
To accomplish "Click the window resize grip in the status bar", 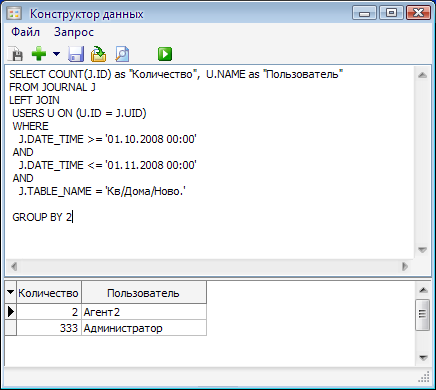I will click(x=424, y=378).
